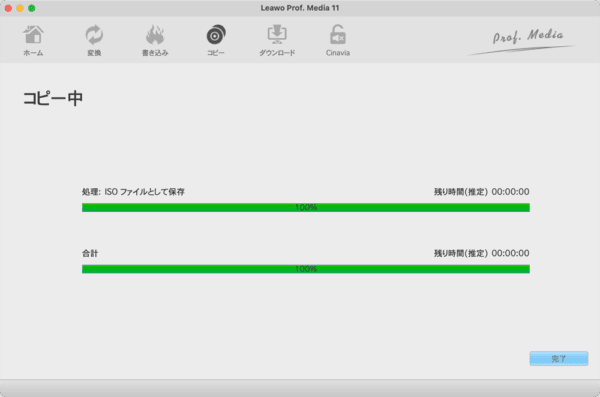Image resolution: width=600 pixels, height=397 pixels.
Task: Click the 処理: ISO ファイルとして保存 label
Action: pyautogui.click(x=133, y=192)
